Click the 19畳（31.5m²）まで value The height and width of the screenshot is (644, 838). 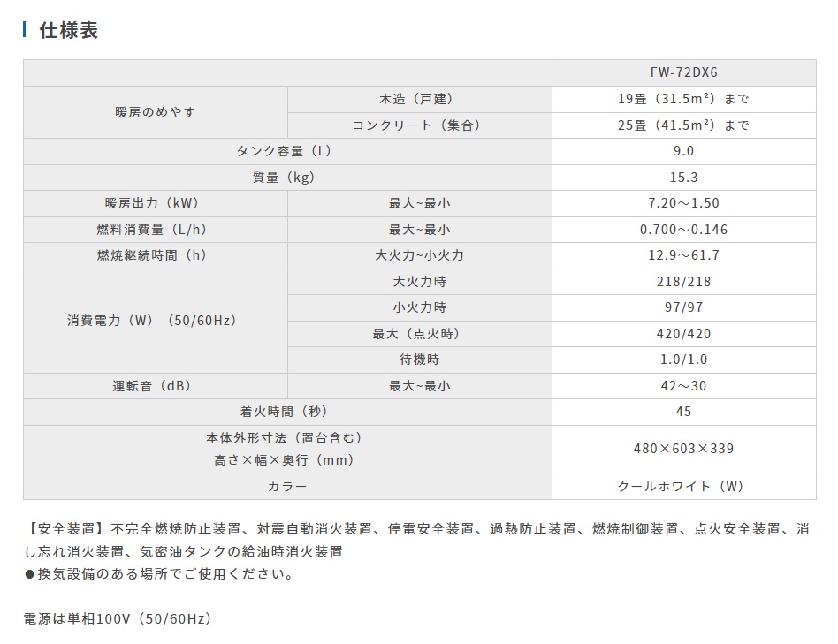point(683,99)
